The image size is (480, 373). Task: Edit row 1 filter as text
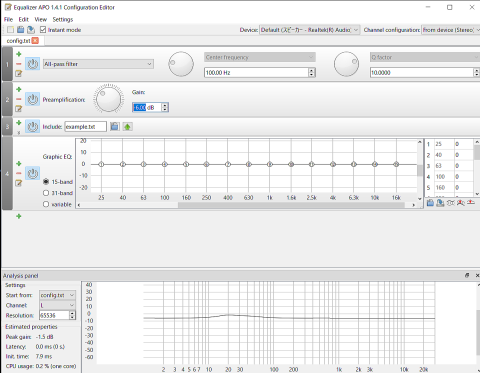(x=19, y=73)
